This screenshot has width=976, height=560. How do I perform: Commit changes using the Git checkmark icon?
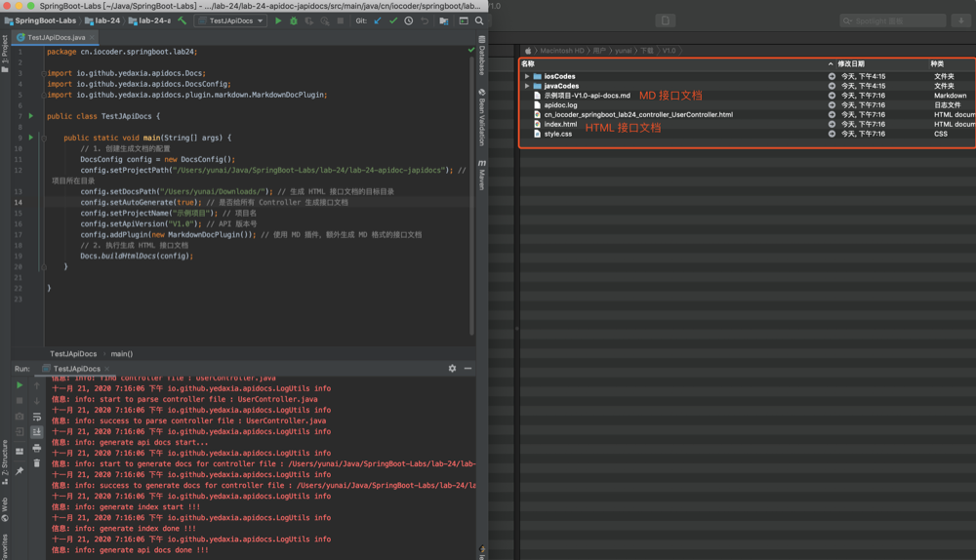[x=393, y=20]
